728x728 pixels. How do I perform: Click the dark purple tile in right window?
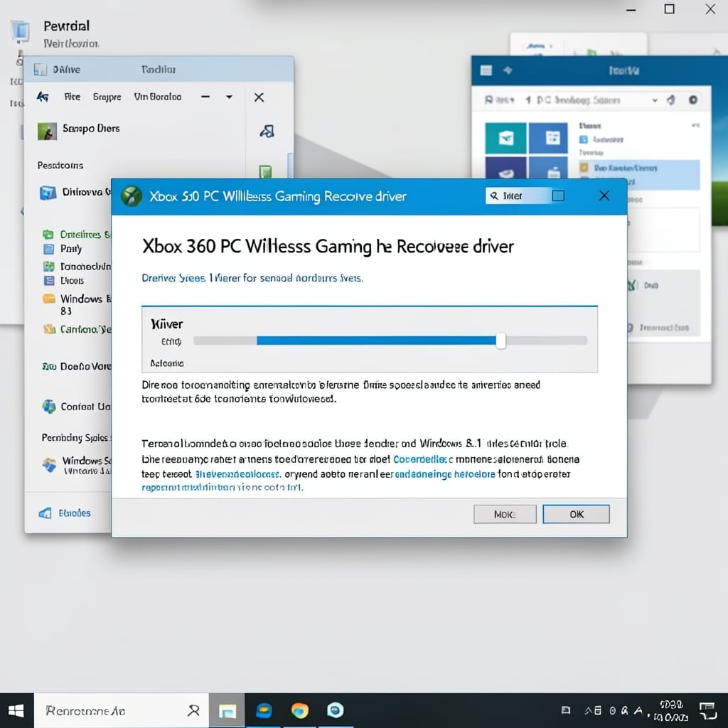[x=505, y=168]
